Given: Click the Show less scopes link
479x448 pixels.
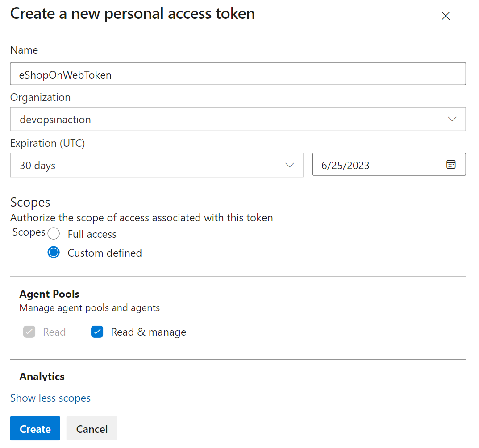Looking at the screenshot, I should click(50, 398).
